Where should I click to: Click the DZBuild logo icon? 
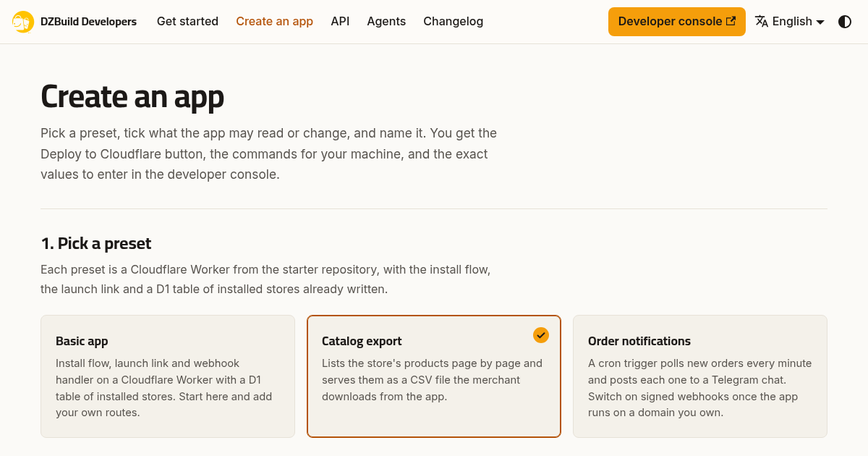(x=23, y=22)
